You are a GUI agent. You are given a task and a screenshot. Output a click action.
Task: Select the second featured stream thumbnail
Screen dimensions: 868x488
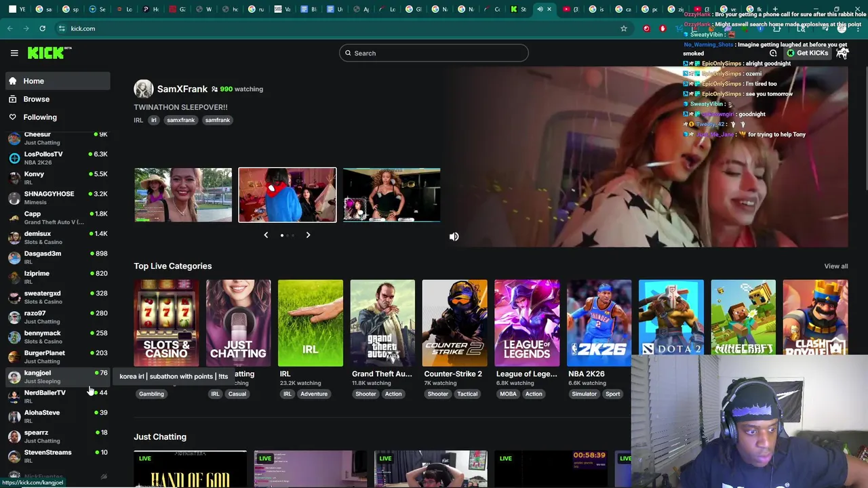tap(288, 195)
